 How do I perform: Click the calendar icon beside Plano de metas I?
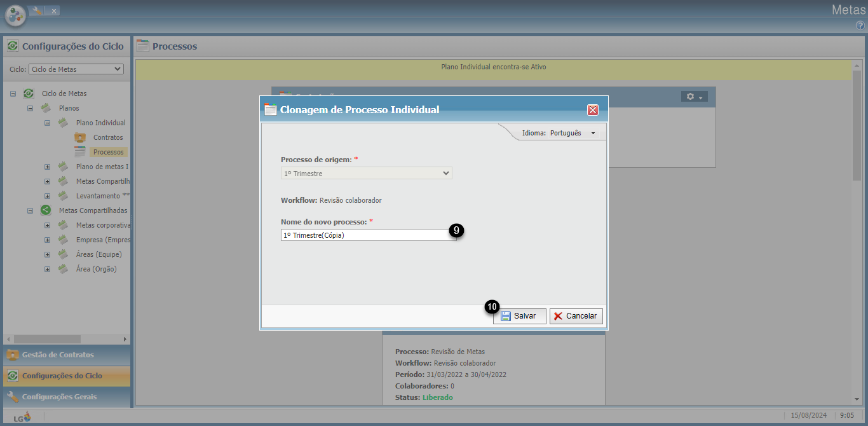tap(63, 167)
